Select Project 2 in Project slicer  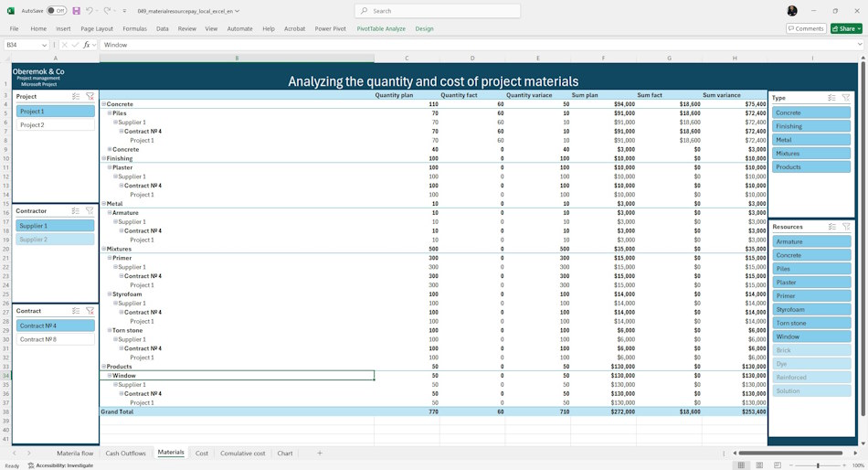pos(55,125)
